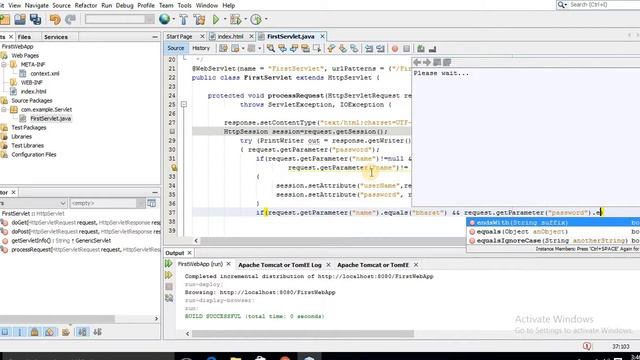Open the Navigator members view combo box
Image resolution: width=640 pixels, height=360 pixels.
click(33, 203)
